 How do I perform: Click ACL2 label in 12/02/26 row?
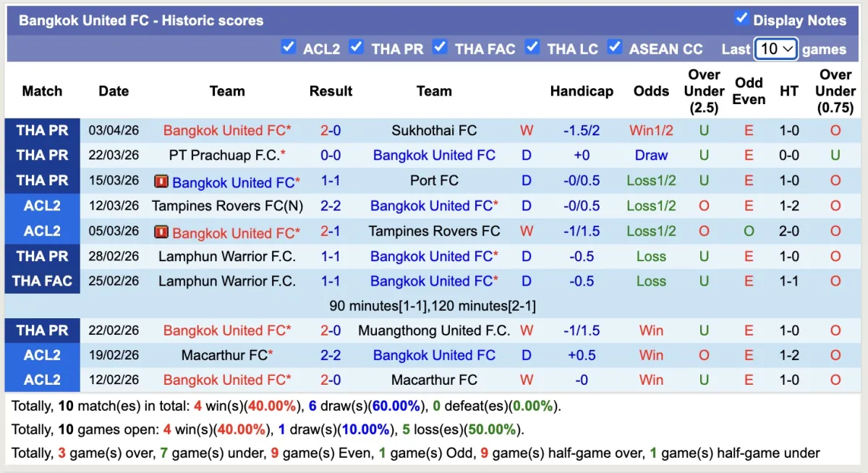(x=42, y=380)
